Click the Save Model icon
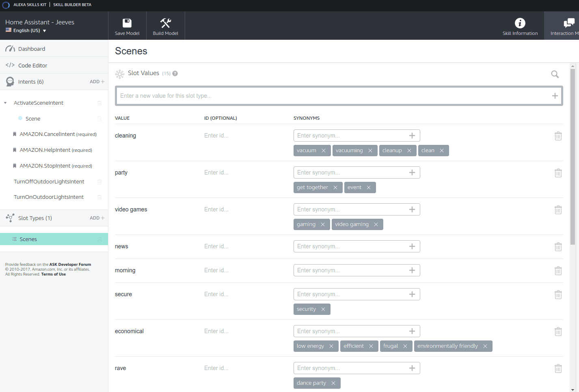Viewport: 579px width, 392px height. [127, 23]
